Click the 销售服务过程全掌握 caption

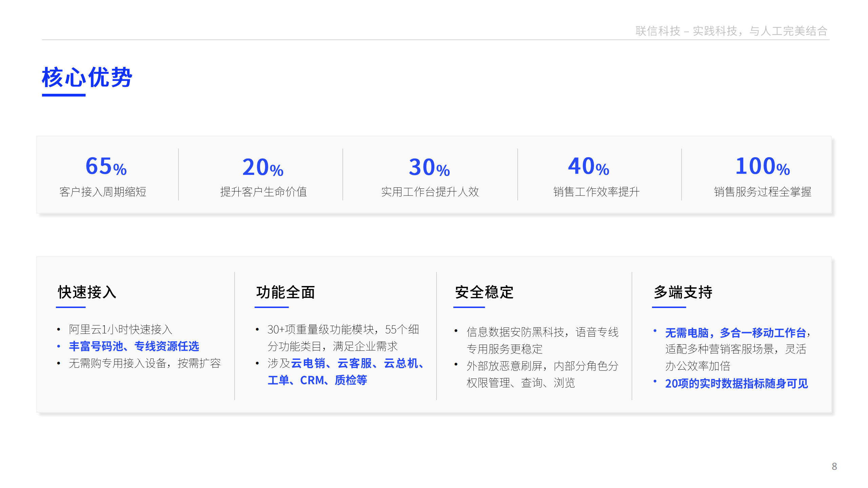click(x=763, y=192)
